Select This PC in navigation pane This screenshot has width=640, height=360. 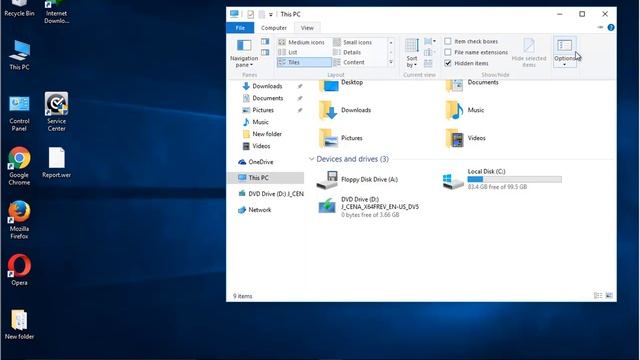pos(265,178)
